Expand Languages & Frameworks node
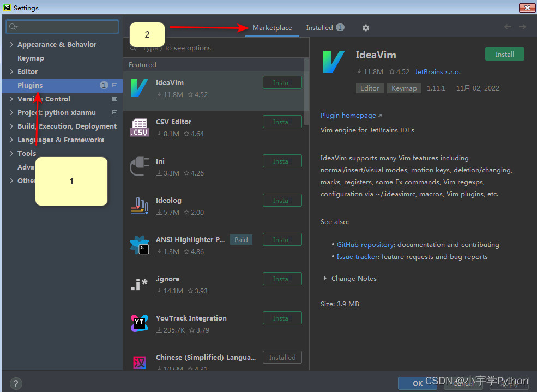The image size is (537, 392). click(x=11, y=140)
